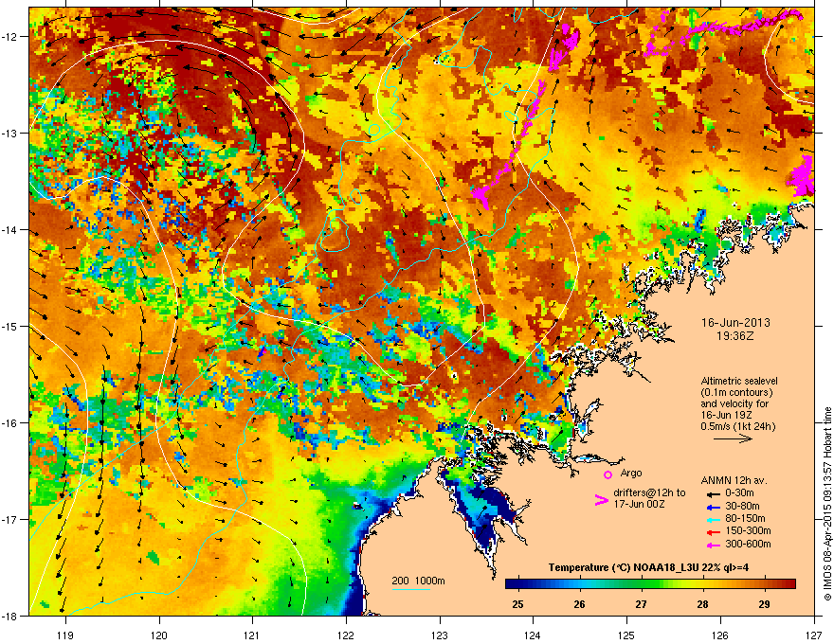Click the '200 1000m' depth contour label
The height and width of the screenshot is (644, 834).
coord(418,581)
